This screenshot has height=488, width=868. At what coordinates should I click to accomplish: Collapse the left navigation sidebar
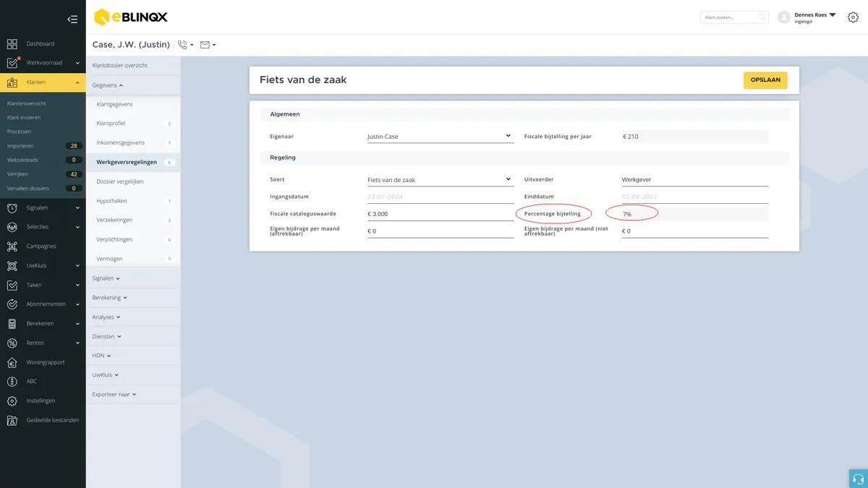72,20
